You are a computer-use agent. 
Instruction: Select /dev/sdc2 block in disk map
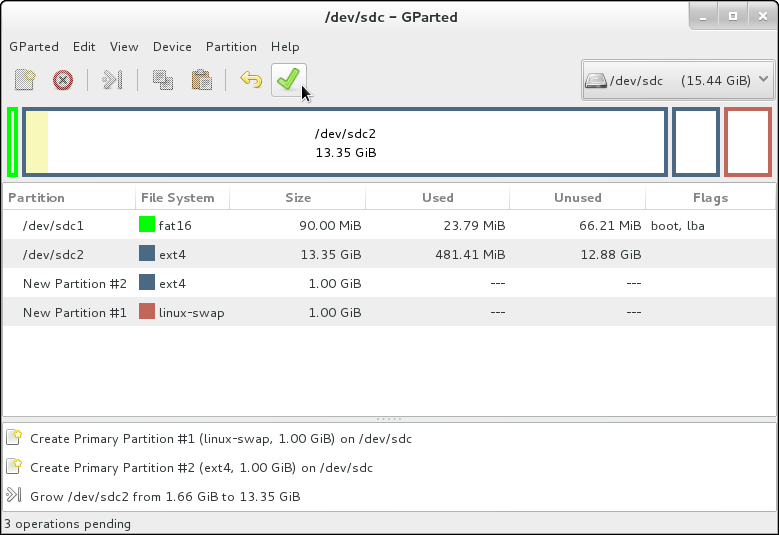345,142
